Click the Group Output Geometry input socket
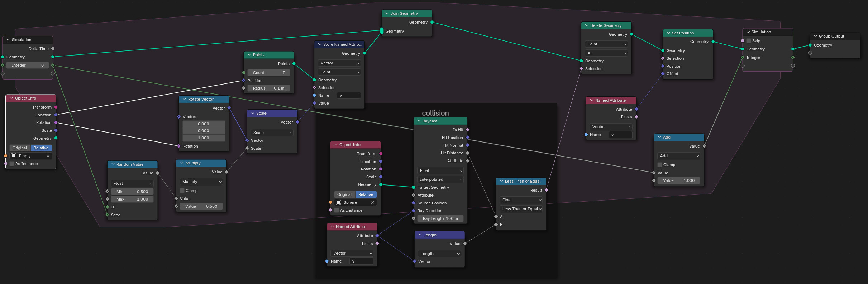The image size is (868, 284). [810, 45]
